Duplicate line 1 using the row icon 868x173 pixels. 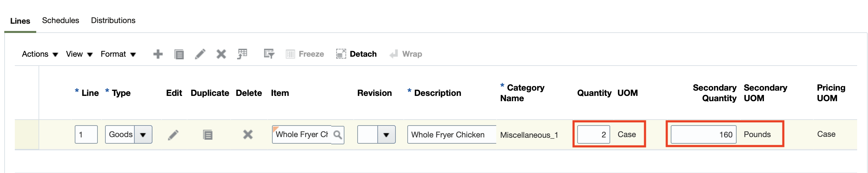point(207,135)
